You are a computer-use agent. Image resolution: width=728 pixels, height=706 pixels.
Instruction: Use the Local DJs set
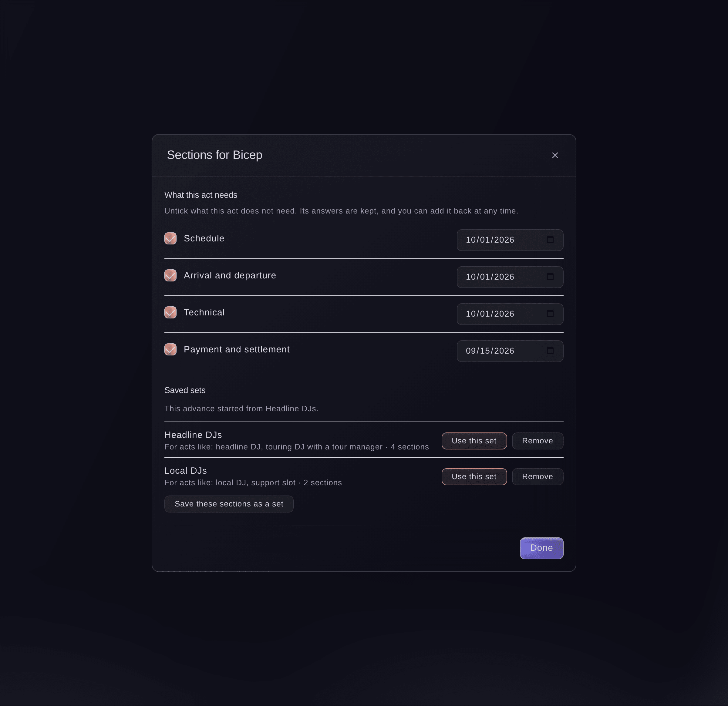pyautogui.click(x=474, y=476)
